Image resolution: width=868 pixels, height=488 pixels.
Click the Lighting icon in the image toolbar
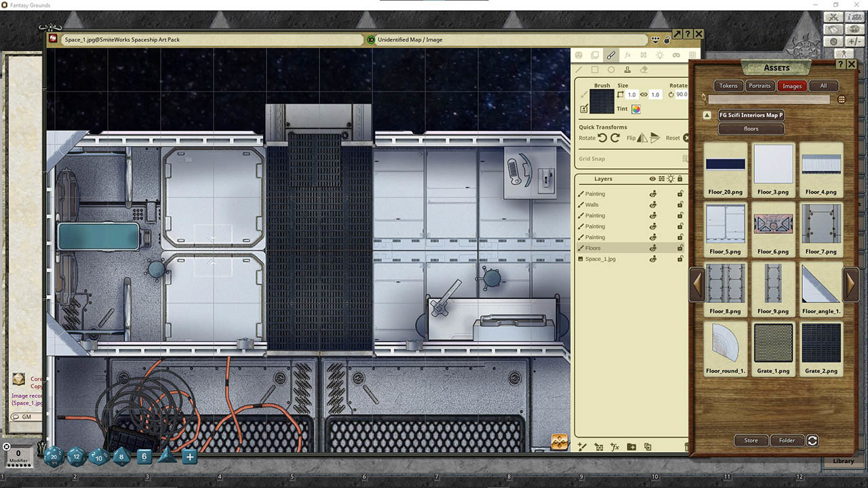pyautogui.click(x=660, y=55)
